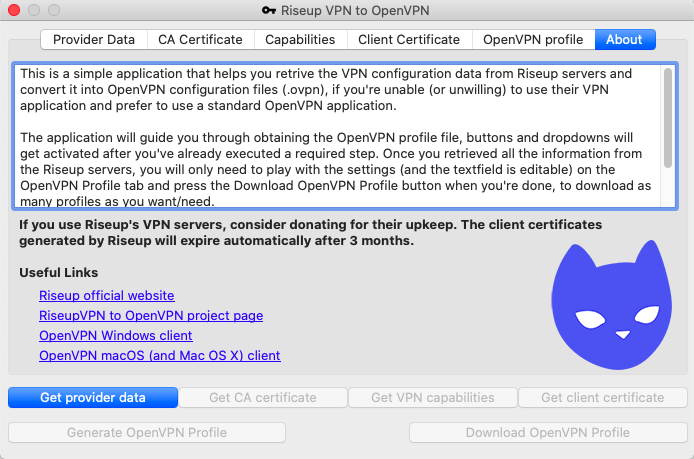Open the OpenVPN profile tab

[533, 40]
